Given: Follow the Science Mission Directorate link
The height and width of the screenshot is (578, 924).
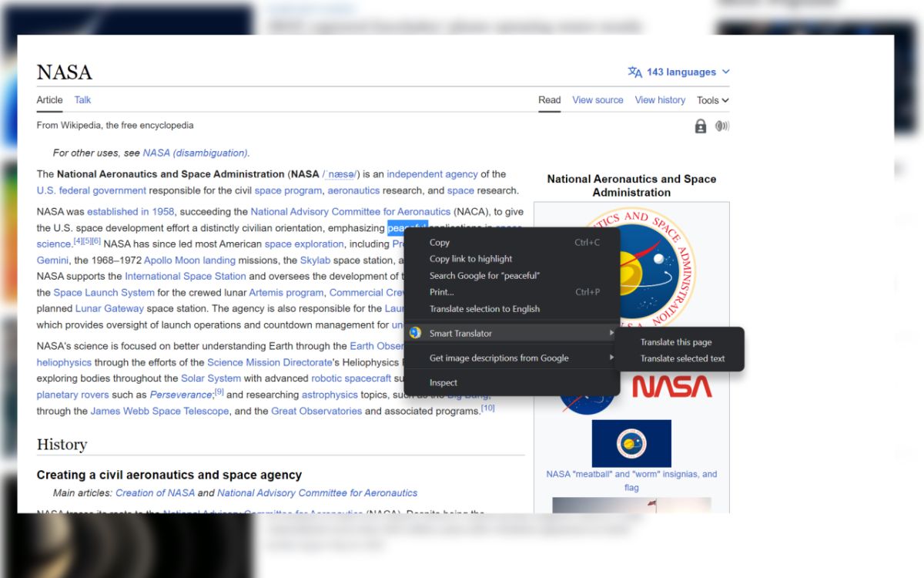Looking at the screenshot, I should coord(269,362).
